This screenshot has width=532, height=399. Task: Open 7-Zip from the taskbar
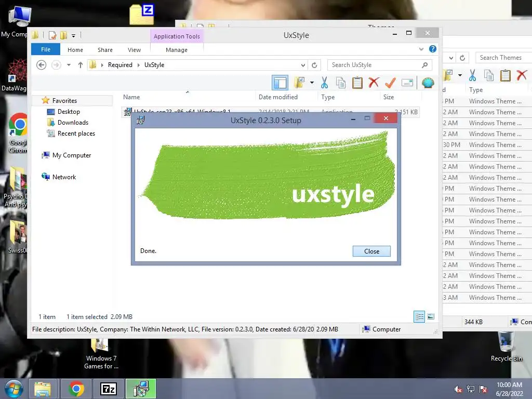tap(109, 389)
